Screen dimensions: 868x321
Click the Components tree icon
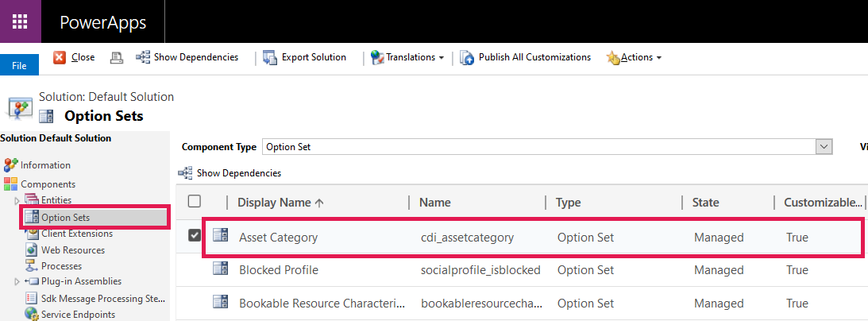click(10, 184)
